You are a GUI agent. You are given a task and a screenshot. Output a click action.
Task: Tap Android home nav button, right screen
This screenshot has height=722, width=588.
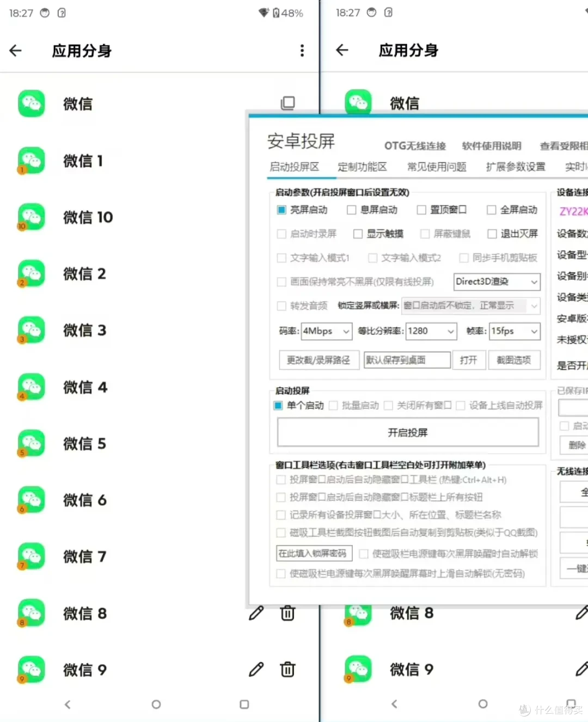pos(483,704)
